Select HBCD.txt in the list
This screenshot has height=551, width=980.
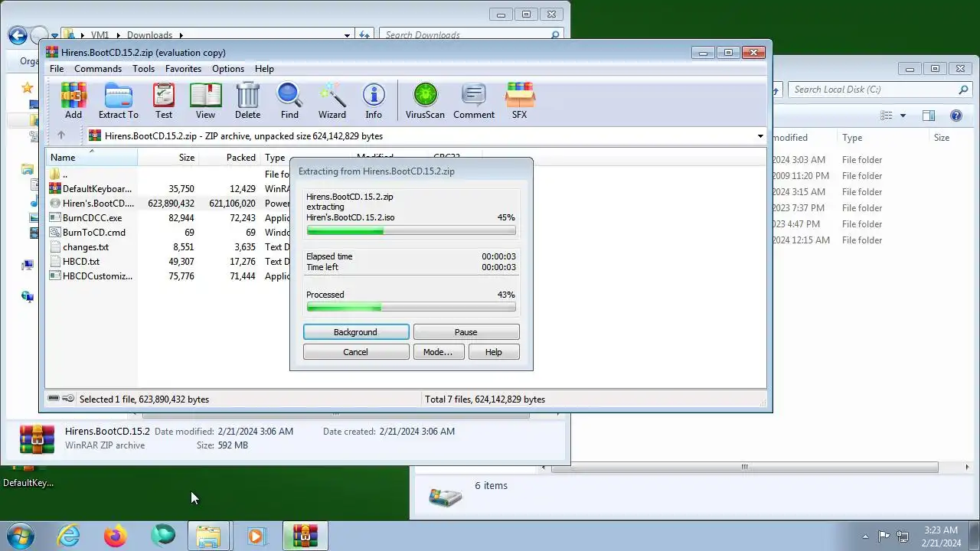point(81,262)
